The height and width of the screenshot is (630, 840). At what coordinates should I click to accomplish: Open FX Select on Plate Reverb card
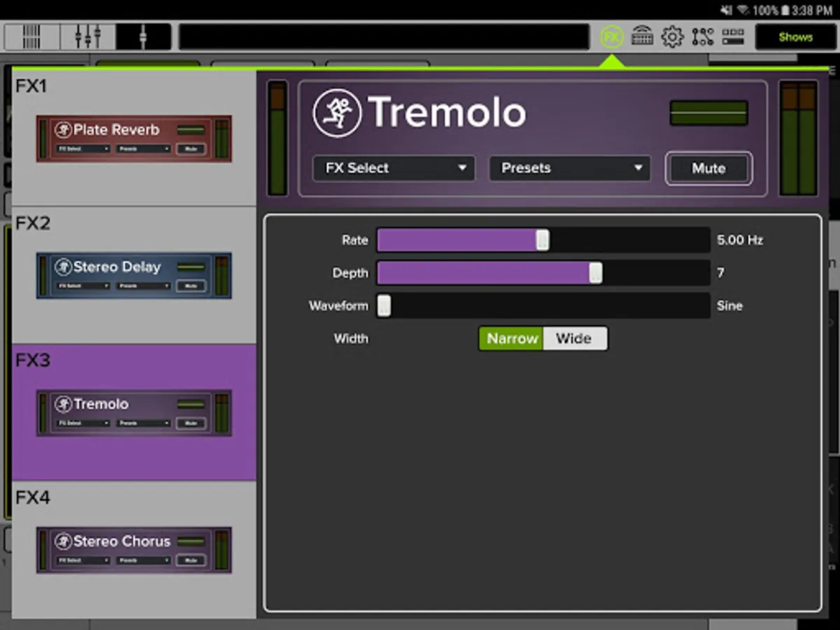83,149
